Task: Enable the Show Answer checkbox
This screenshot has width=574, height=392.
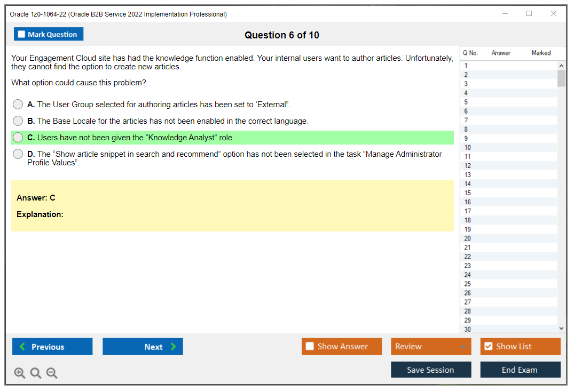Action: [x=310, y=347]
